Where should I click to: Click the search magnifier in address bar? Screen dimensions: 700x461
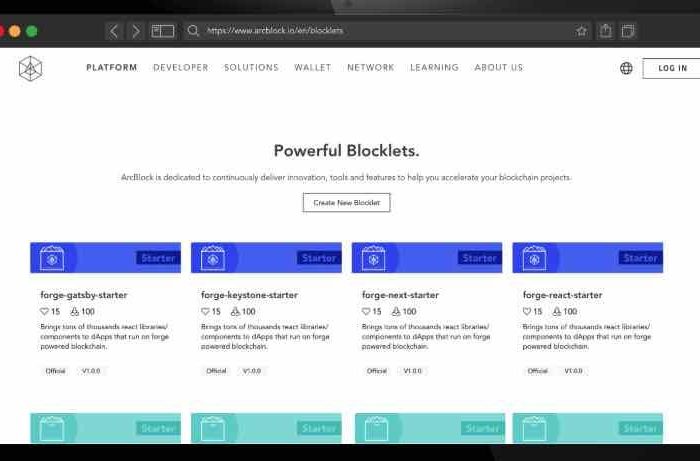point(193,31)
